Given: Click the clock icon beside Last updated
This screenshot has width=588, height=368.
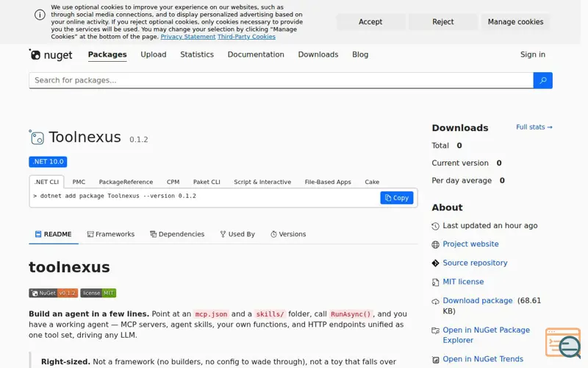Looking at the screenshot, I should pos(435,226).
